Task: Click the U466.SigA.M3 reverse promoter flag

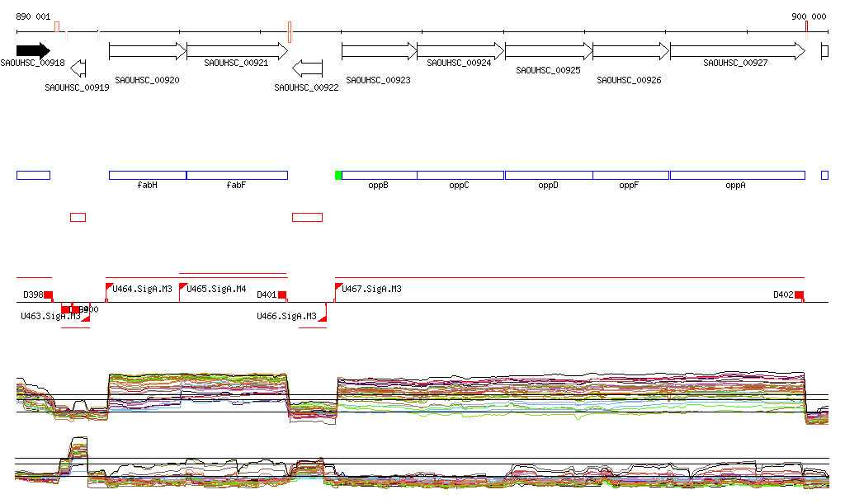Action: (x=323, y=318)
